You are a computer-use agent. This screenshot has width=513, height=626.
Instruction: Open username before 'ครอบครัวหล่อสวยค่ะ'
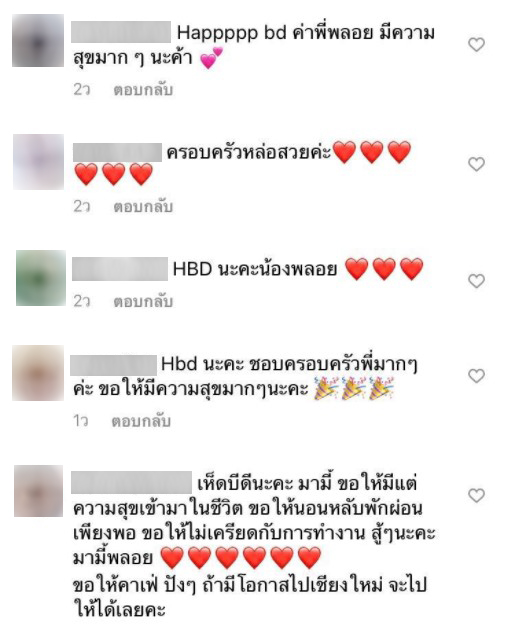point(117,153)
